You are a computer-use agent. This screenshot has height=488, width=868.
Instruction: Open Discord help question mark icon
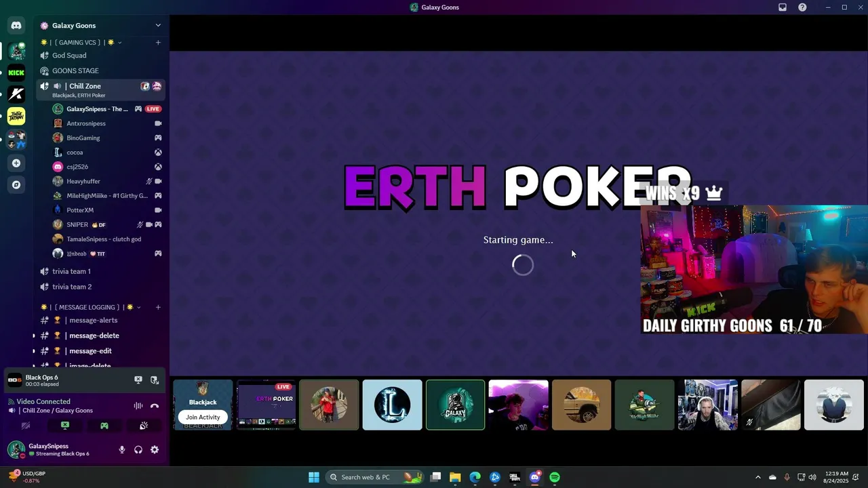(x=802, y=7)
